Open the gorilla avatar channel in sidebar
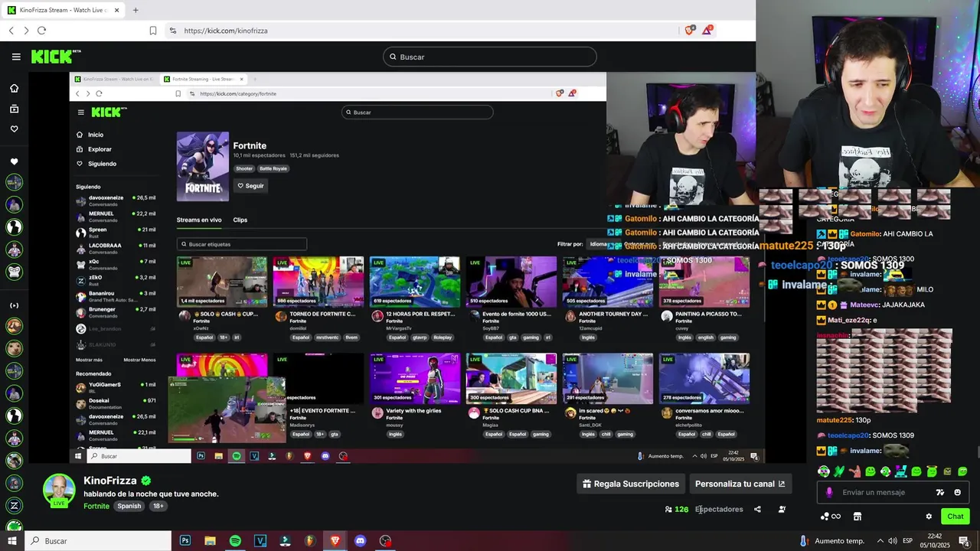 pos(15,271)
